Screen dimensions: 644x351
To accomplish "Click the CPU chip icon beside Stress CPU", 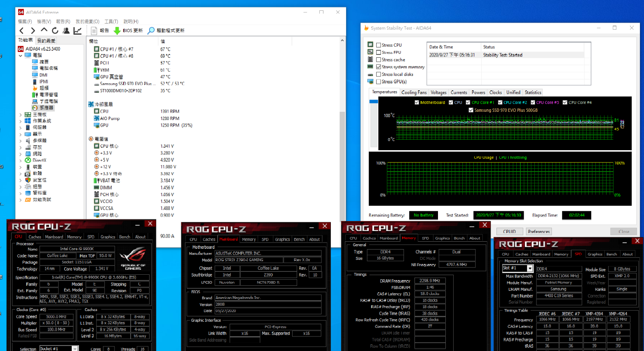I will click(x=370, y=45).
